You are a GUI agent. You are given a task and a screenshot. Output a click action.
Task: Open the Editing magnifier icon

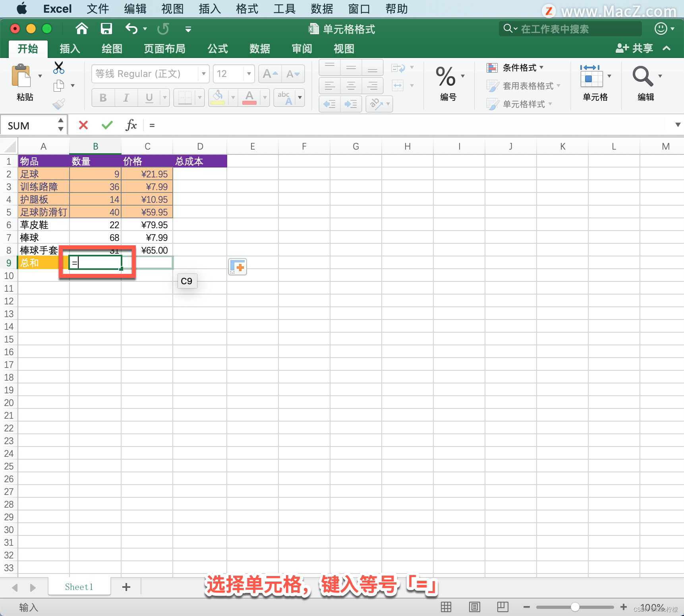click(x=643, y=76)
